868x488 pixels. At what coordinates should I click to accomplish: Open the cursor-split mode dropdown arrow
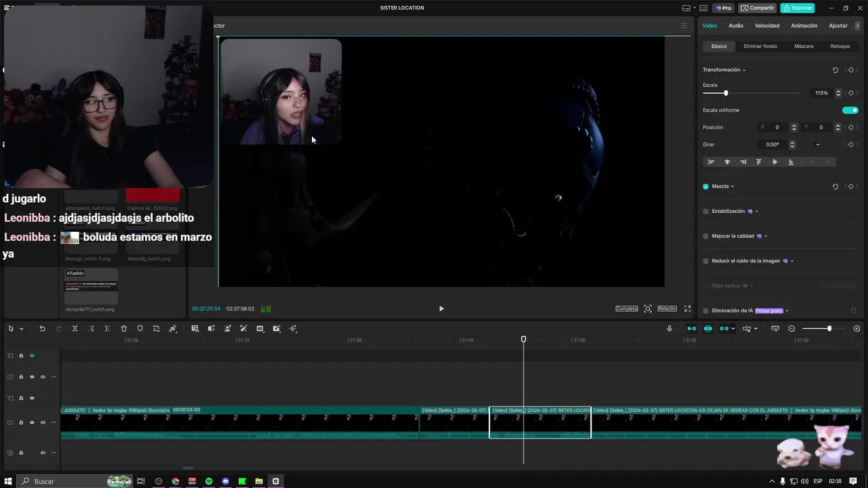(x=756, y=329)
